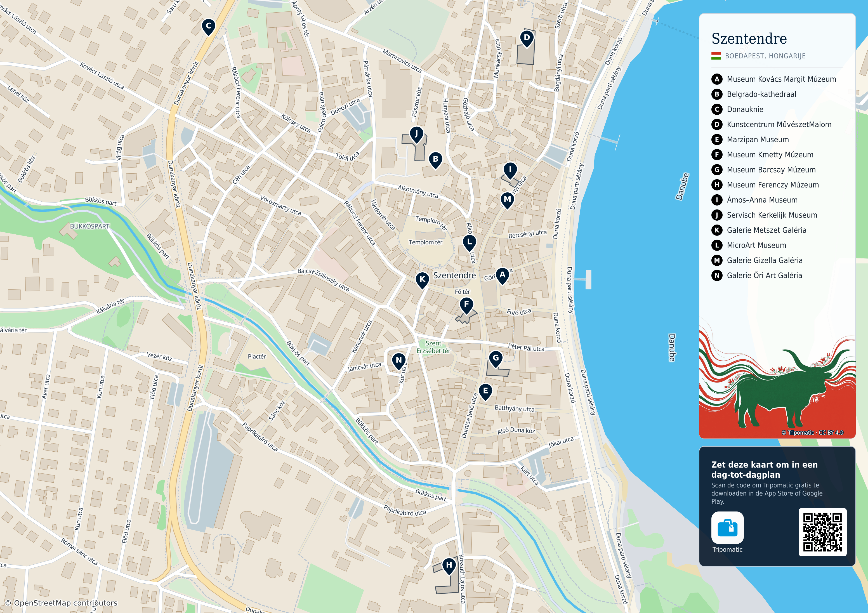The image size is (868, 613).
Task: Click map pin J Servisch Kerkelijk Museum
Action: coord(416,135)
